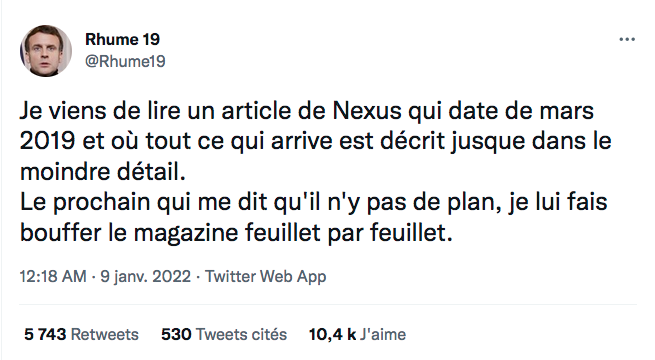Click the "moindre détail." text line
Screen dimensions: 655x360
coord(103,172)
